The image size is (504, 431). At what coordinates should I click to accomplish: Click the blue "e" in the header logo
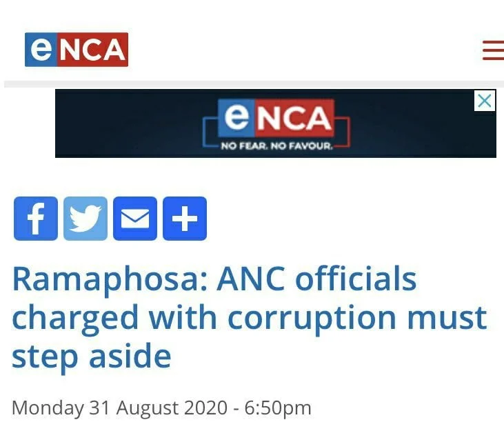coord(40,50)
